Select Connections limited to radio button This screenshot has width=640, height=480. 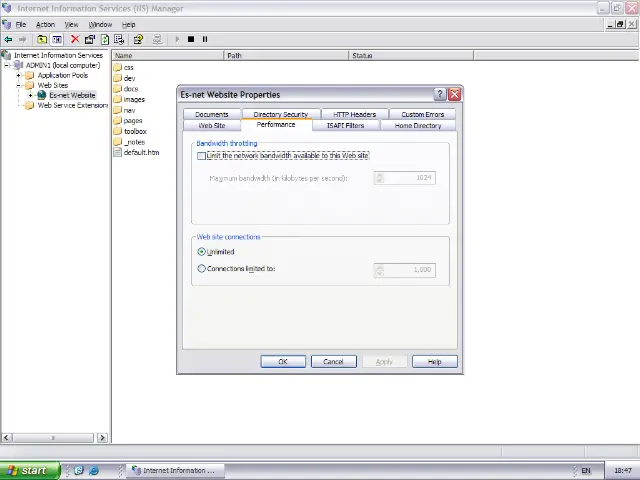click(201, 269)
